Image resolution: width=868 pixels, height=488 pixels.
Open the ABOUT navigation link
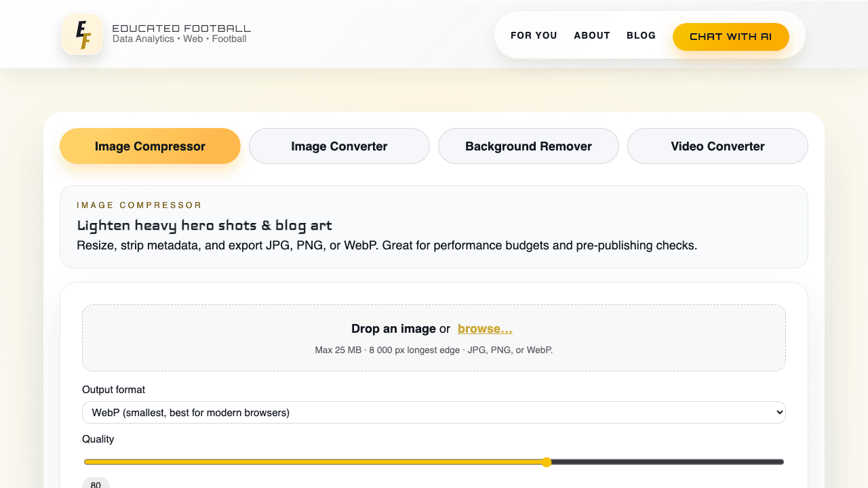[592, 35]
